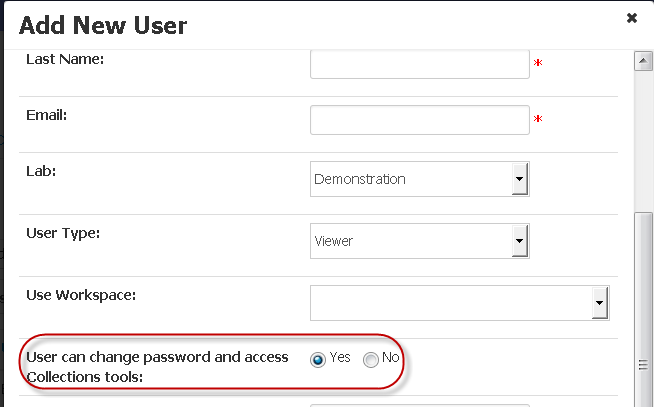Click the Lab dropdown arrow button
This screenshot has height=407, width=654.
pos(519,179)
